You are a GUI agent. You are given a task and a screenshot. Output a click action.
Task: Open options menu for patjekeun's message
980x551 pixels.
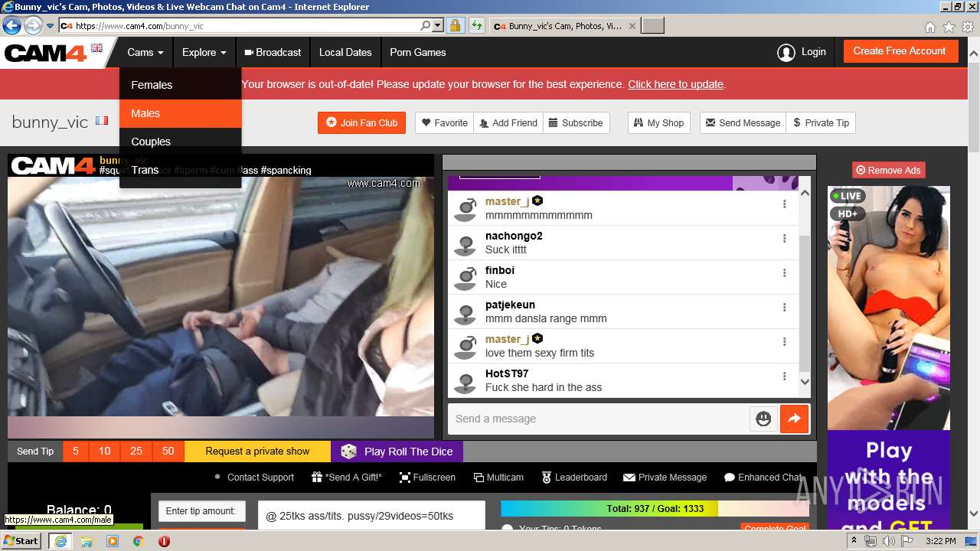tap(784, 308)
